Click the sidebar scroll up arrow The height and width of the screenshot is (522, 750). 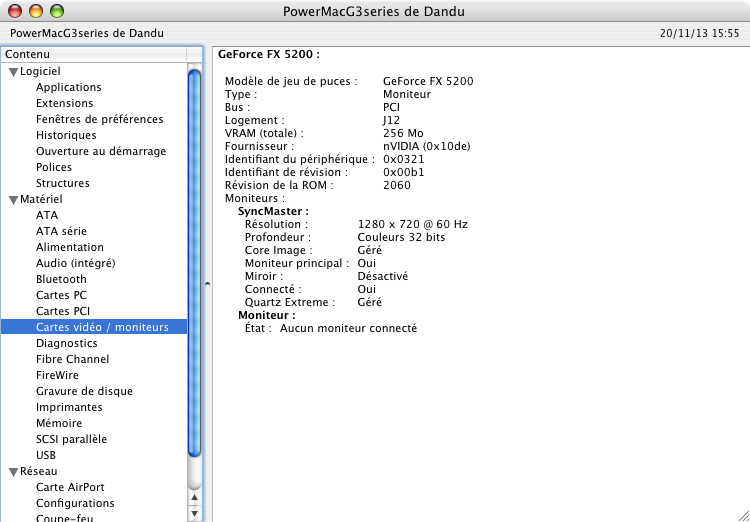[x=194, y=498]
